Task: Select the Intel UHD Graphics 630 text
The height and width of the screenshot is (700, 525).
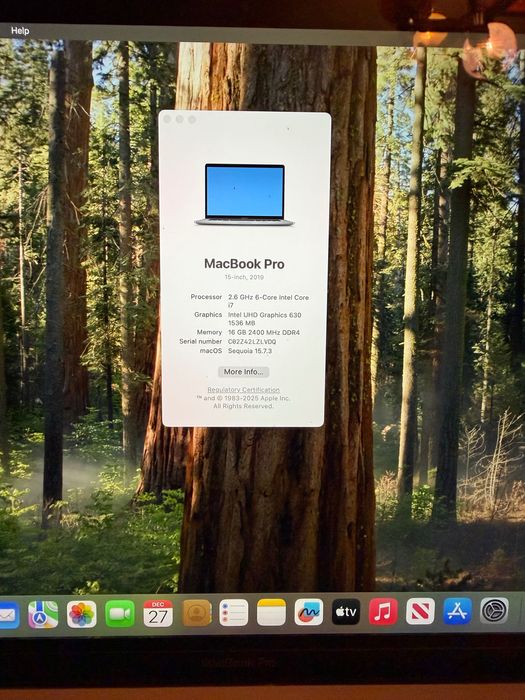Action: 264,315
